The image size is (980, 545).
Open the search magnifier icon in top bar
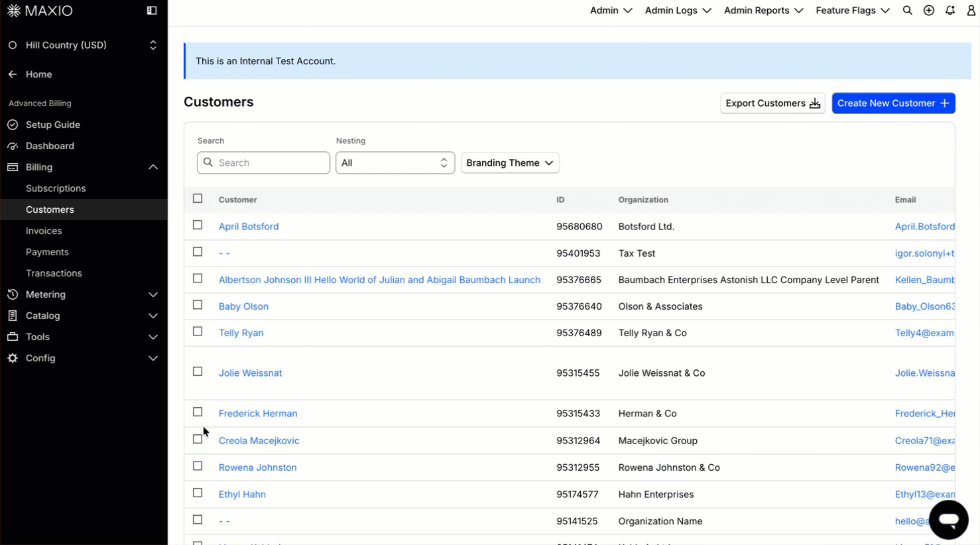(x=907, y=11)
